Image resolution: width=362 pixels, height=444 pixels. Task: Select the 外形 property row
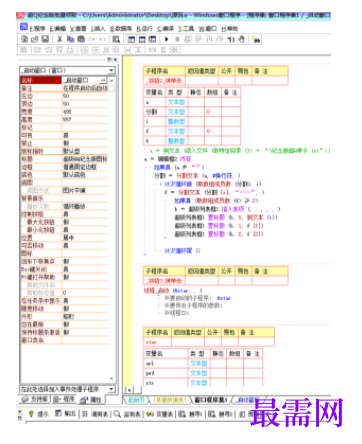pos(64,316)
